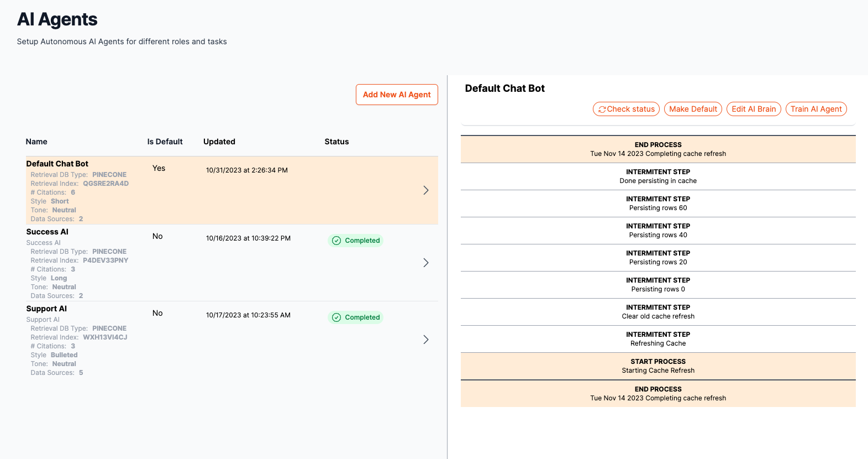This screenshot has width=868, height=459.
Task: Expand Success AI row chevron
Action: pos(425,263)
